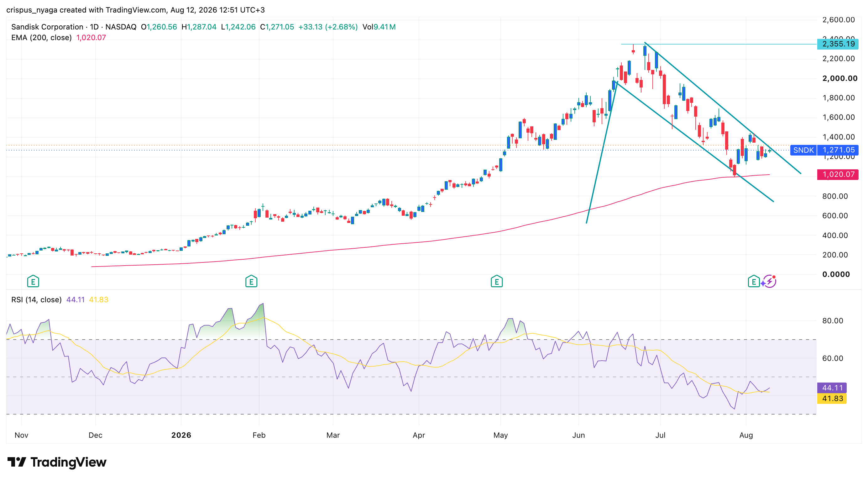Screen dimensions: 868x481
Task: Click the 2,200.00 price axis tick
Action: click(x=838, y=59)
